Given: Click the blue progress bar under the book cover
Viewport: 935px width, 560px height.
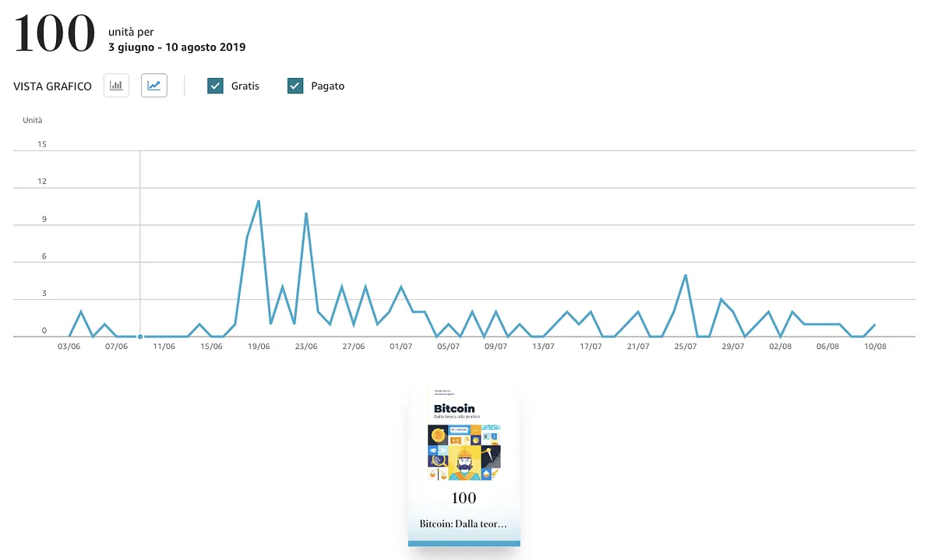Looking at the screenshot, I should (464, 543).
